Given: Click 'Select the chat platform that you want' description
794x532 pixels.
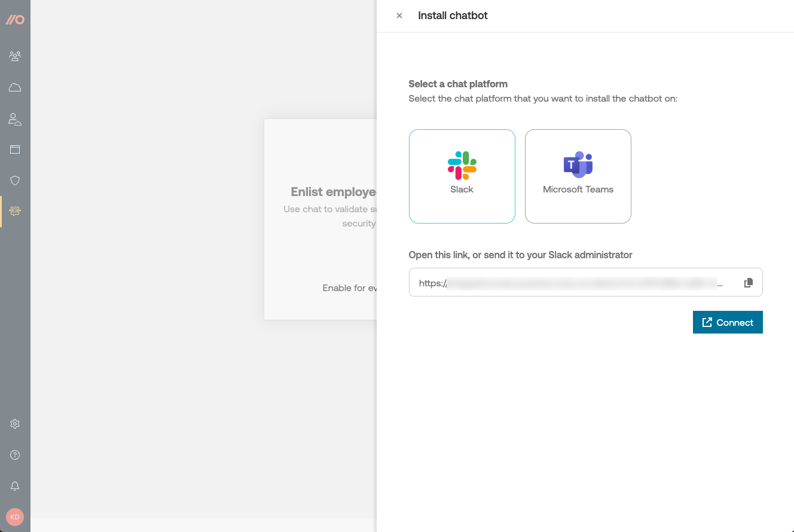Looking at the screenshot, I should 543,99.
